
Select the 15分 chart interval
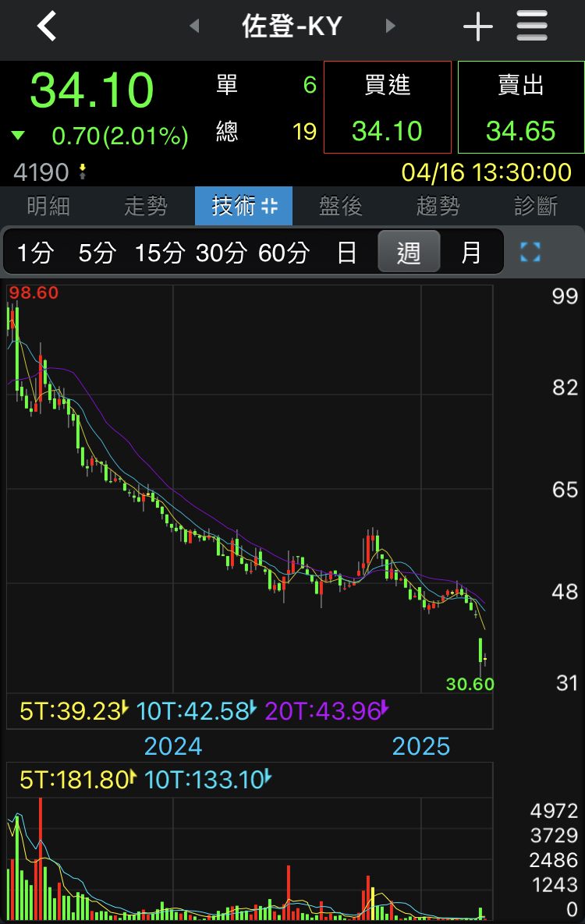(x=160, y=253)
